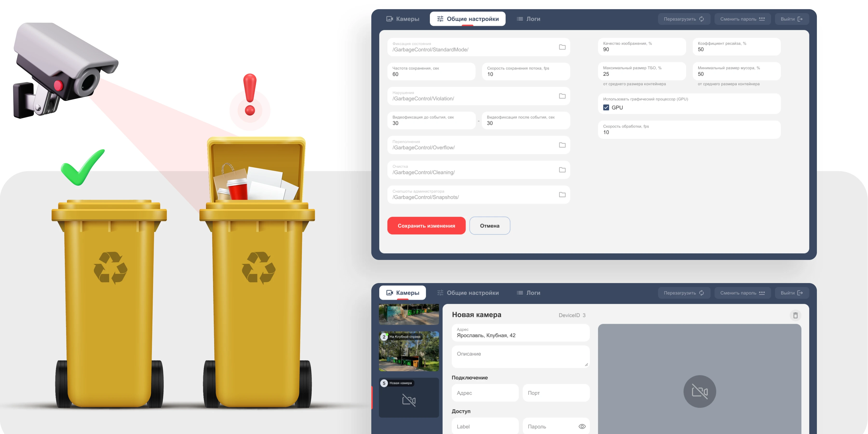Image resolution: width=868 pixels, height=434 pixels.
Task: Click Сменить пароль in the cameras window
Action: point(742,293)
